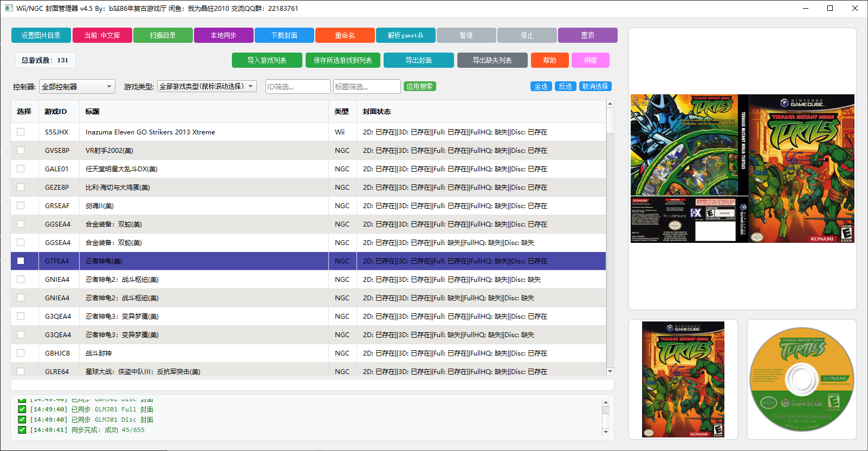Click the 选择 column header
Image resolution: width=868 pixels, height=451 pixels.
pos(24,111)
